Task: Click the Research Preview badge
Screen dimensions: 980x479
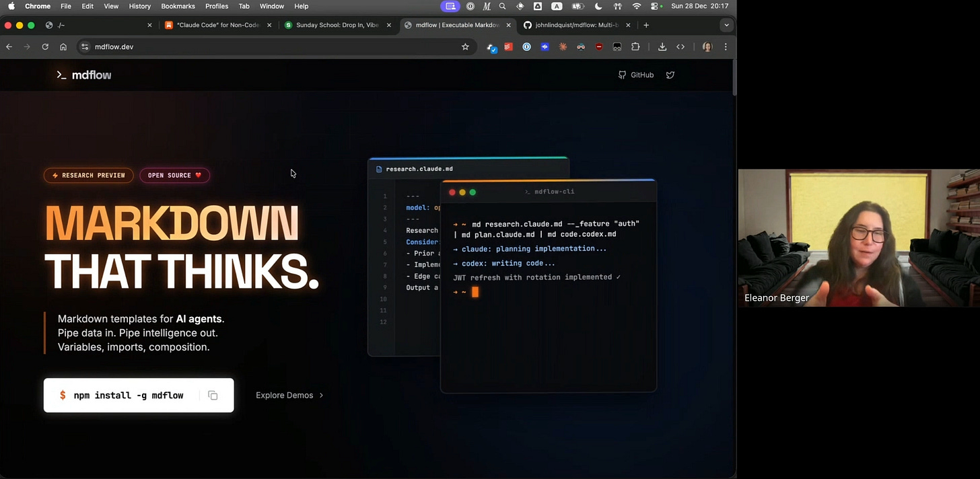Action: click(89, 176)
